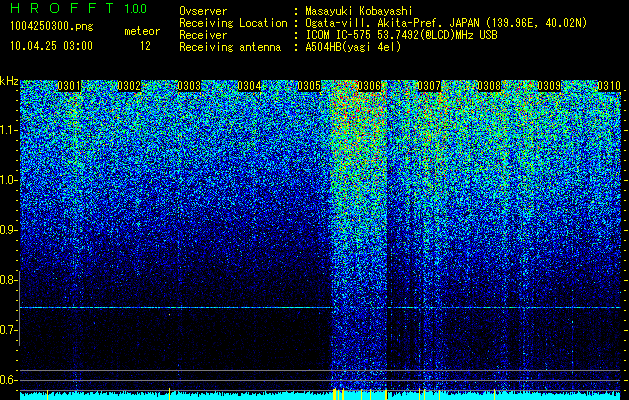This screenshot has height=400, width=629.
Task: Click the 0310 time marker
Action: click(609, 86)
